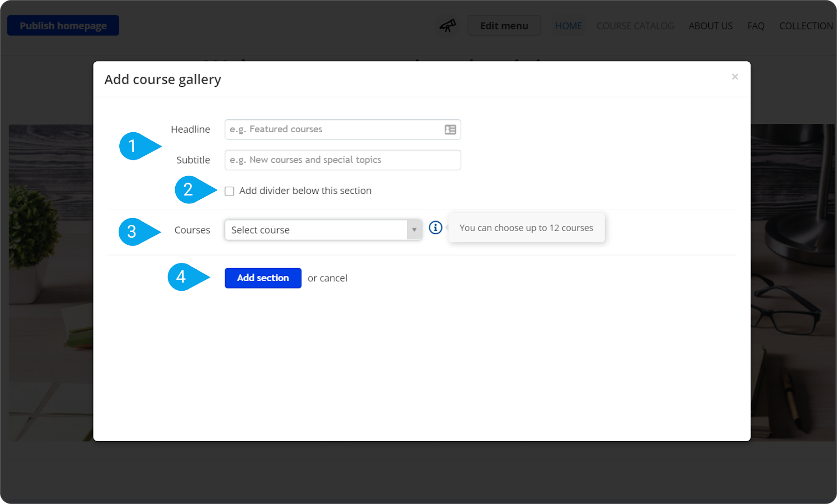Open ABOUT US menu item

click(x=710, y=26)
